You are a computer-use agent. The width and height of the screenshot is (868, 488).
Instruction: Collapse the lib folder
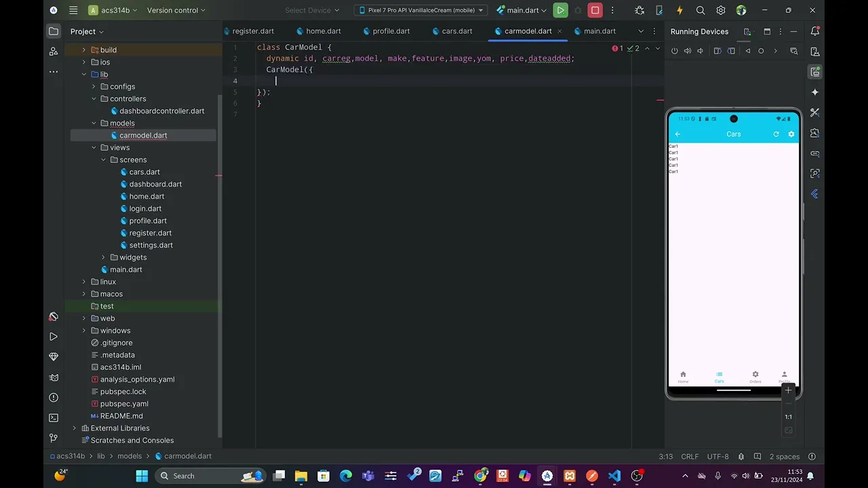[x=84, y=75]
